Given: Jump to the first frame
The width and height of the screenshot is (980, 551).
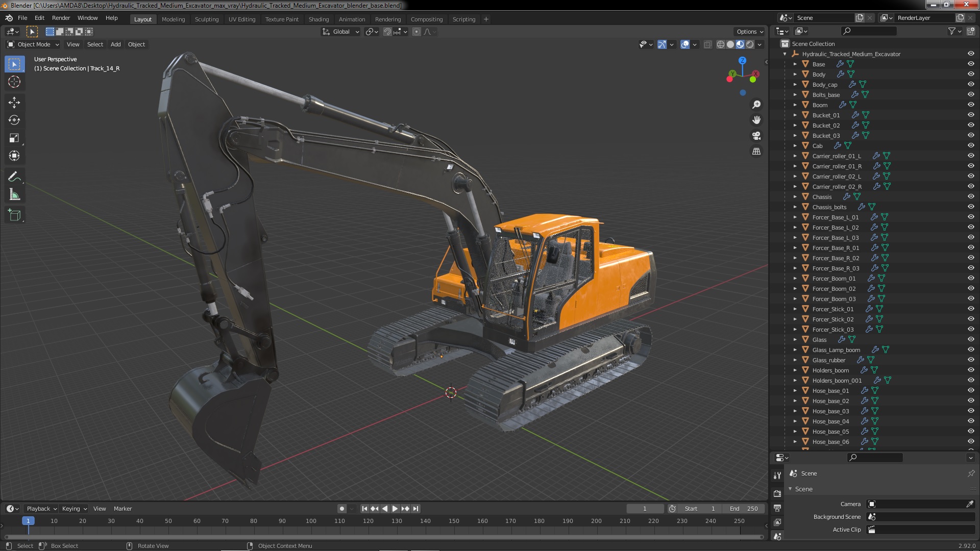Looking at the screenshot, I should click(364, 509).
